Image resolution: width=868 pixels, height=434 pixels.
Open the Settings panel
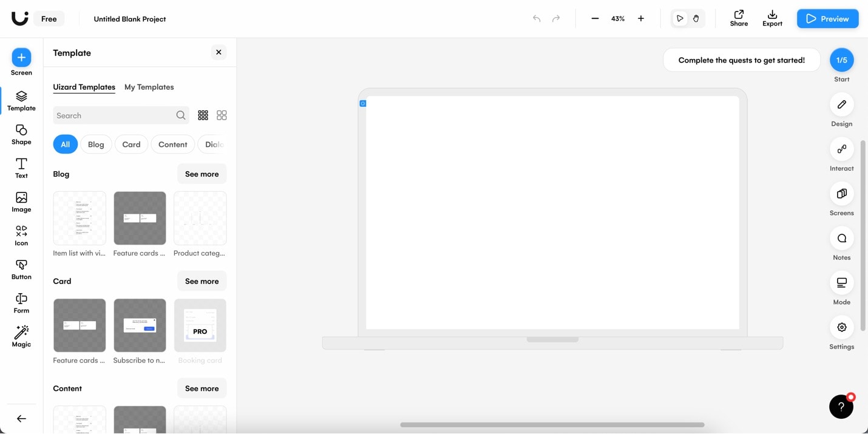(842, 328)
